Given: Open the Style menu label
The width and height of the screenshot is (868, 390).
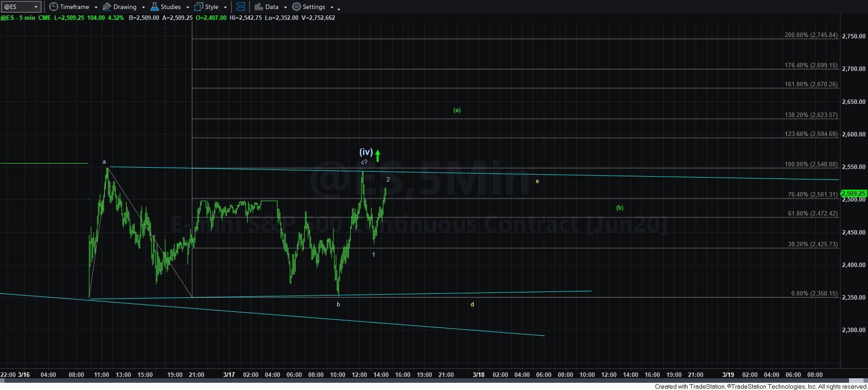Looking at the screenshot, I should 212,7.
